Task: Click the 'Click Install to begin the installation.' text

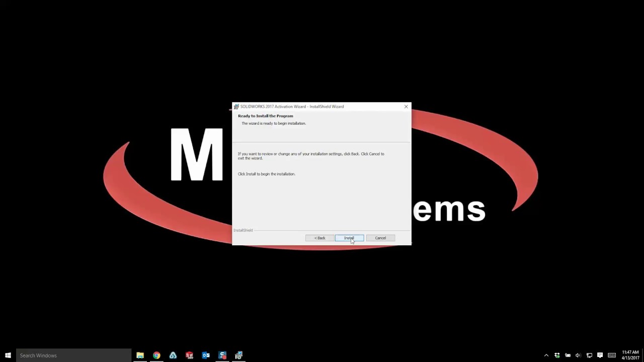Action: click(x=267, y=174)
